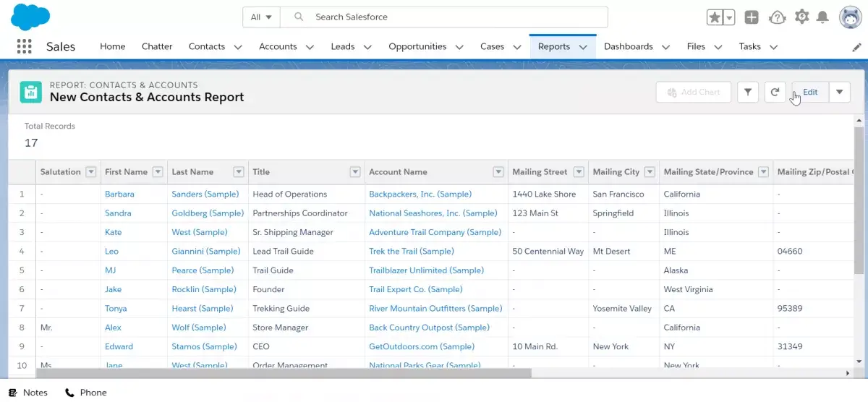Click the Search Salesforce field
Screen dimensions: 868x402
pyautogui.click(x=444, y=17)
